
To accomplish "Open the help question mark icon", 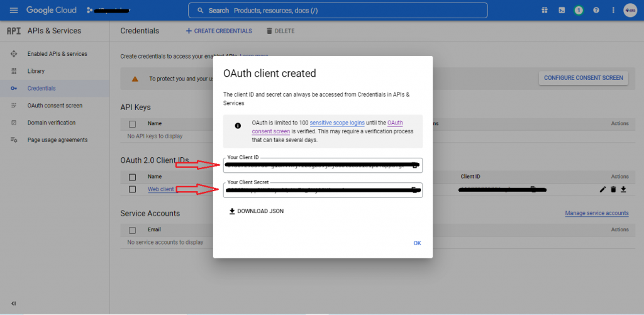I will [x=596, y=10].
